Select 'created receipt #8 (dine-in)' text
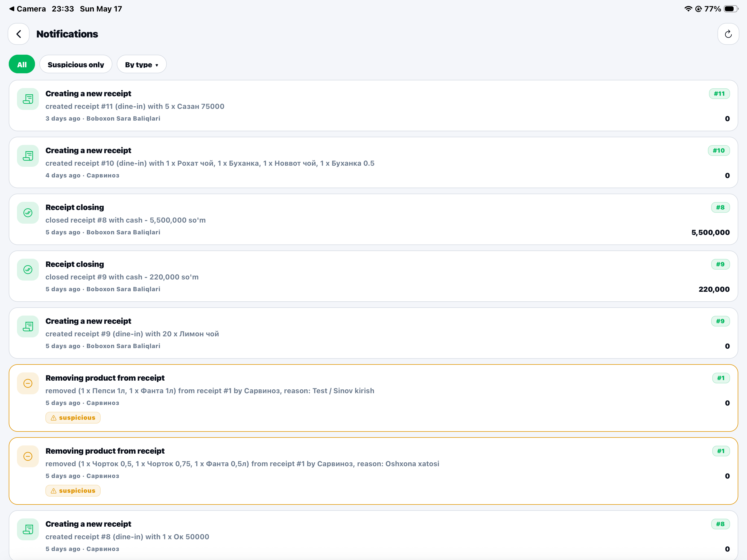Viewport: 747px width, 560px height. pyautogui.click(x=127, y=537)
